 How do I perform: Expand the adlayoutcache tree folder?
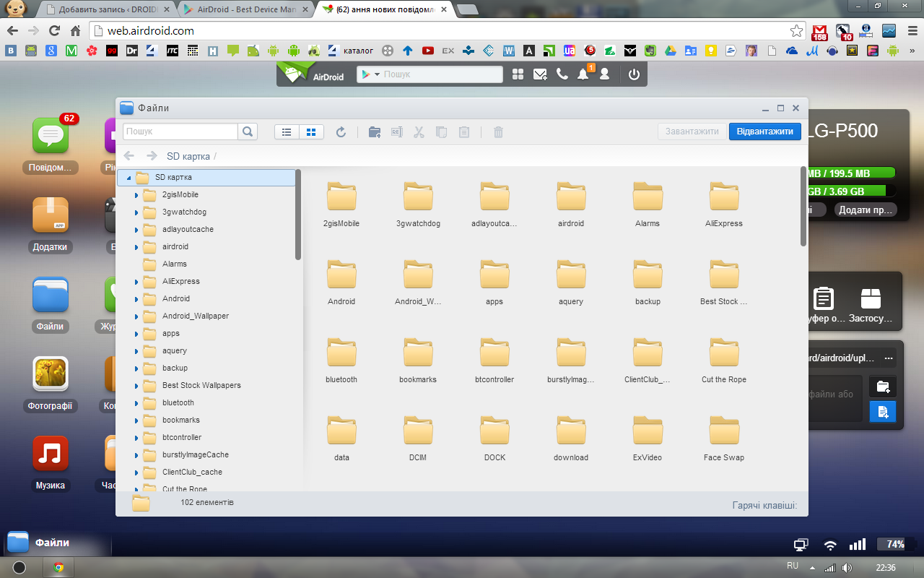(x=136, y=230)
